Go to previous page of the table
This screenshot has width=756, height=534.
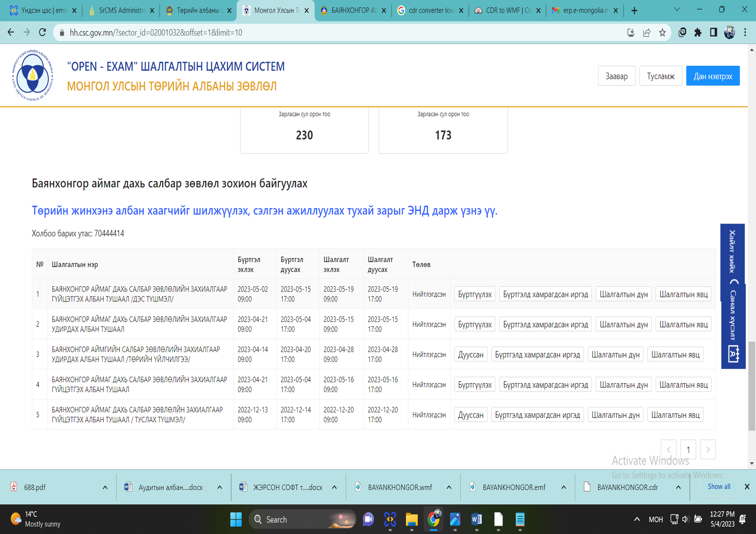669,449
